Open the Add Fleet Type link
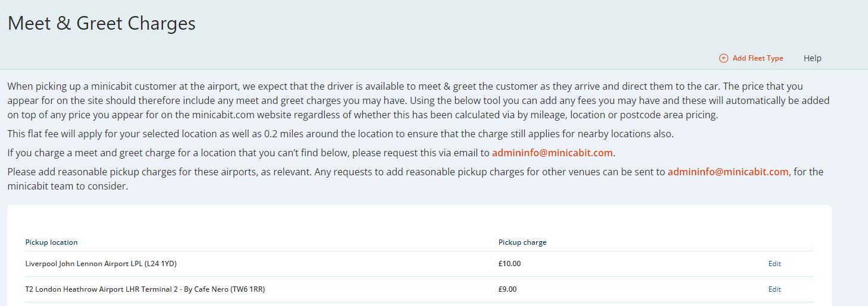Viewport: 868px width, 306px height. [757, 58]
